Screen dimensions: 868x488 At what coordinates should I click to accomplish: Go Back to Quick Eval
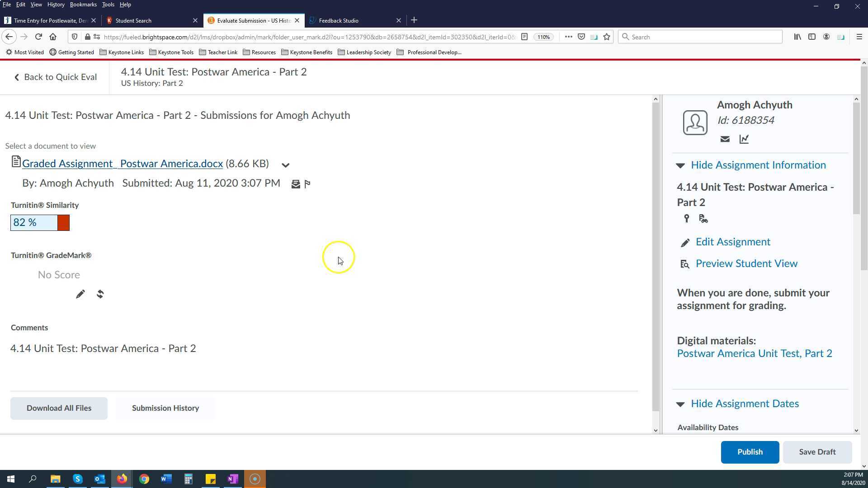click(55, 77)
